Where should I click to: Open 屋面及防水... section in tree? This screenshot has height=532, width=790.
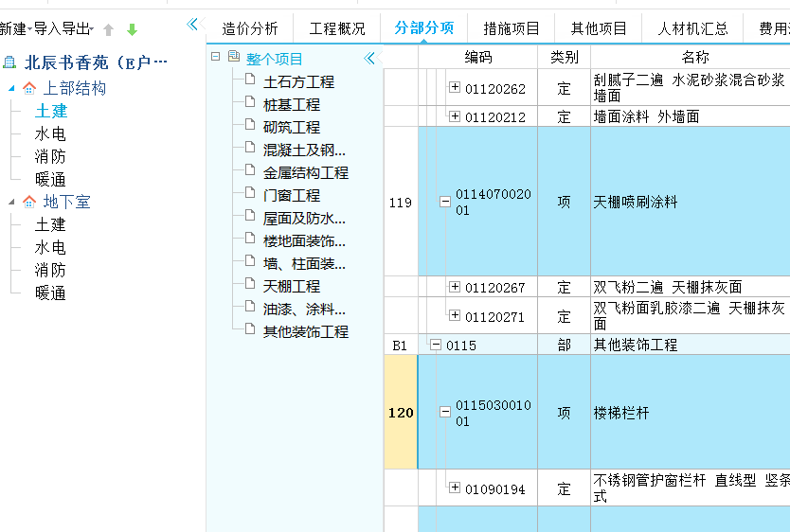click(x=304, y=219)
